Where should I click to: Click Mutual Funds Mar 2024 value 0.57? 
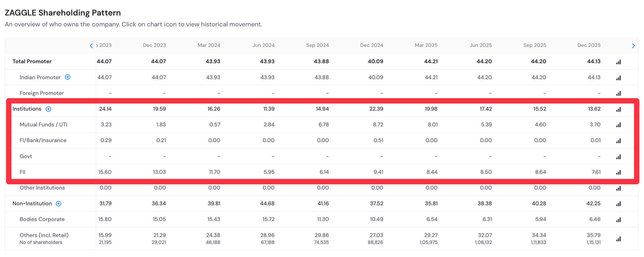[215, 125]
